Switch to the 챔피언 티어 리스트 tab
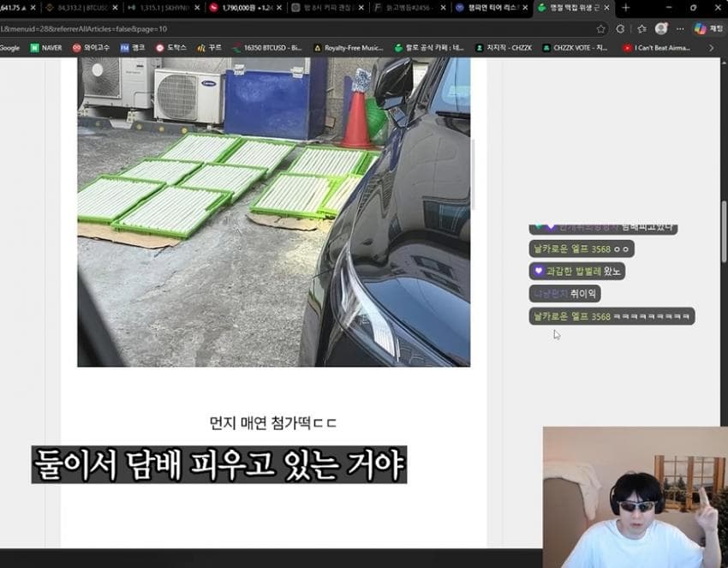 tap(492, 8)
